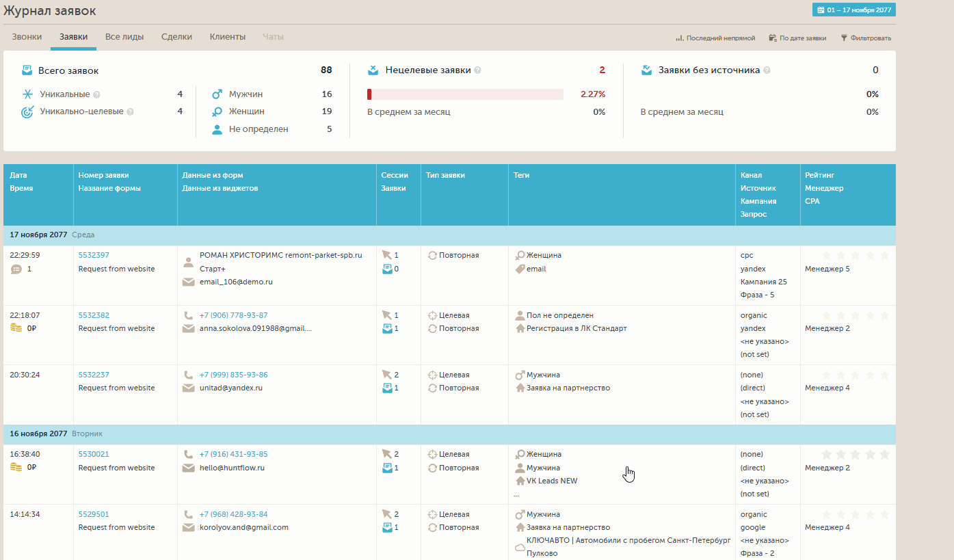Click the Заявки без источника envelope icon
The image size is (954, 560).
click(646, 70)
